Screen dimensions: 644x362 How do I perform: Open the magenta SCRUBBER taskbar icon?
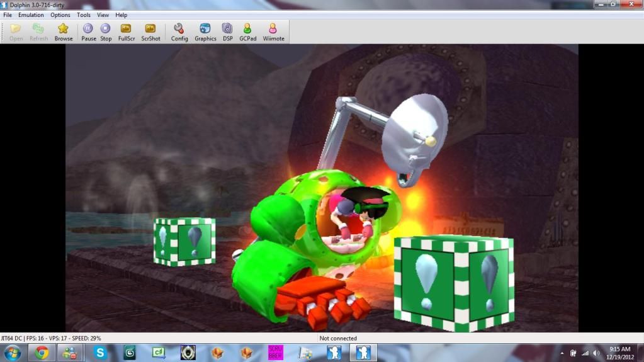click(x=275, y=353)
